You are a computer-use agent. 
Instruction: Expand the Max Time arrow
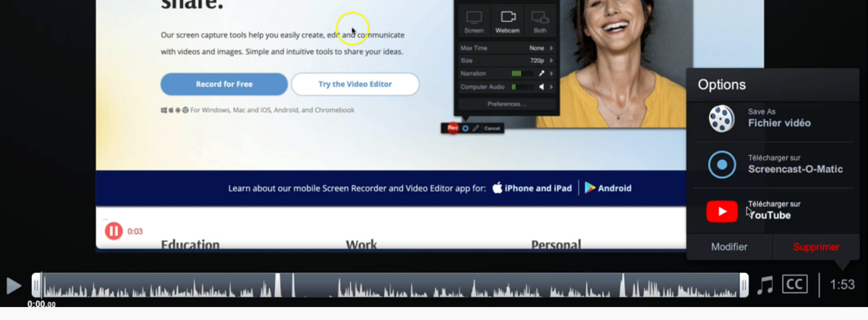[552, 48]
